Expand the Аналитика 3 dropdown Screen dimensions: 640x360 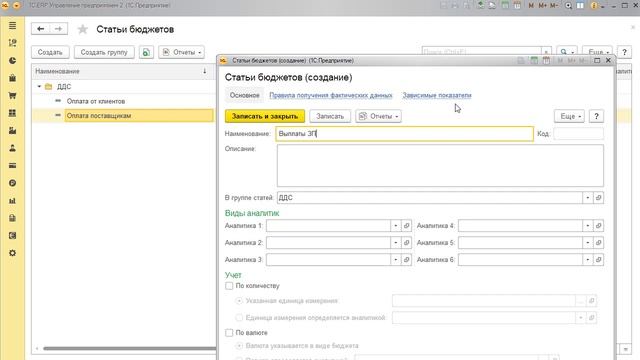click(x=396, y=260)
